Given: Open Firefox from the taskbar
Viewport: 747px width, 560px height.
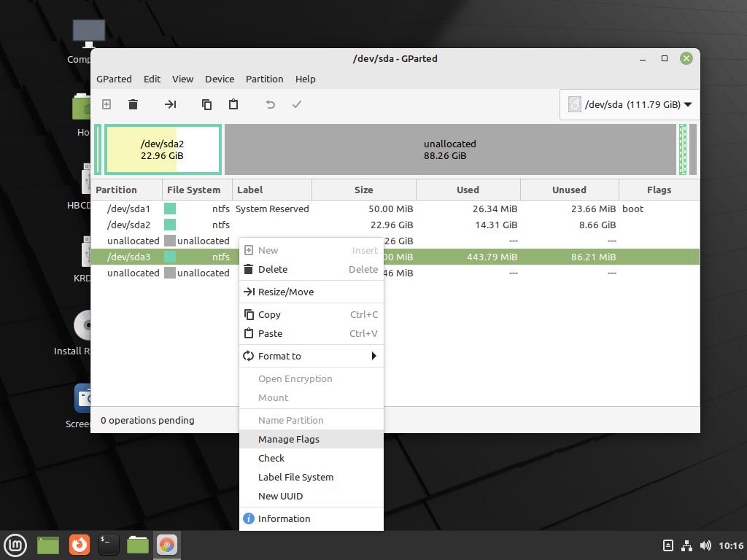Looking at the screenshot, I should coord(80,544).
